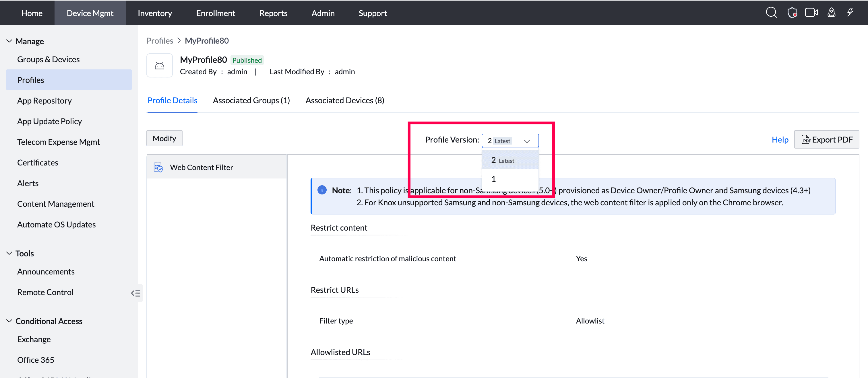
Task: Click the Published status badge
Action: [247, 60]
